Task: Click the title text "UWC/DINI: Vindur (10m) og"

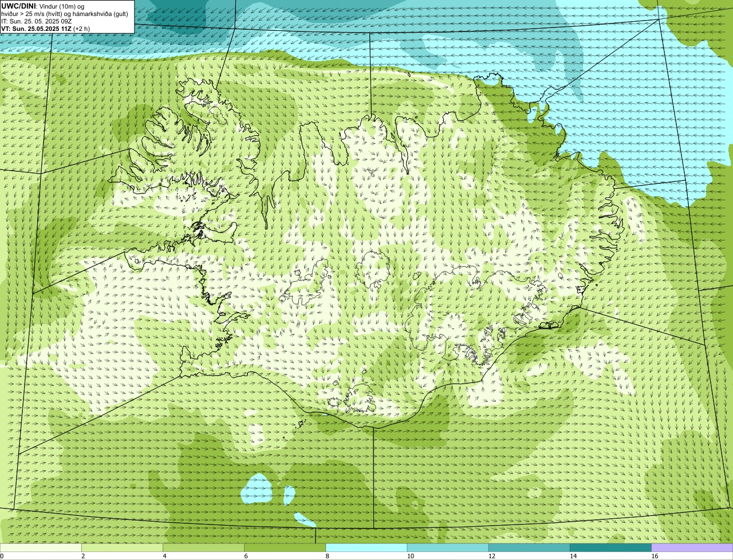Action: [43, 6]
